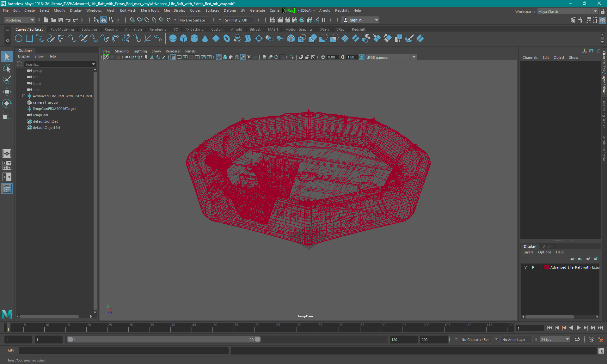Select the NURBS square shelf icon
Image resolution: width=607 pixels, height=364 pixels.
(x=29, y=39)
